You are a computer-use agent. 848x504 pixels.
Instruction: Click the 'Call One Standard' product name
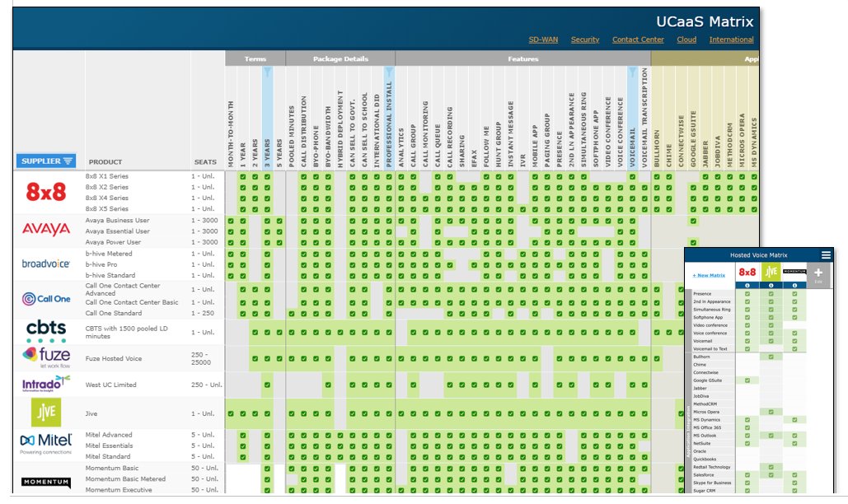point(114,313)
